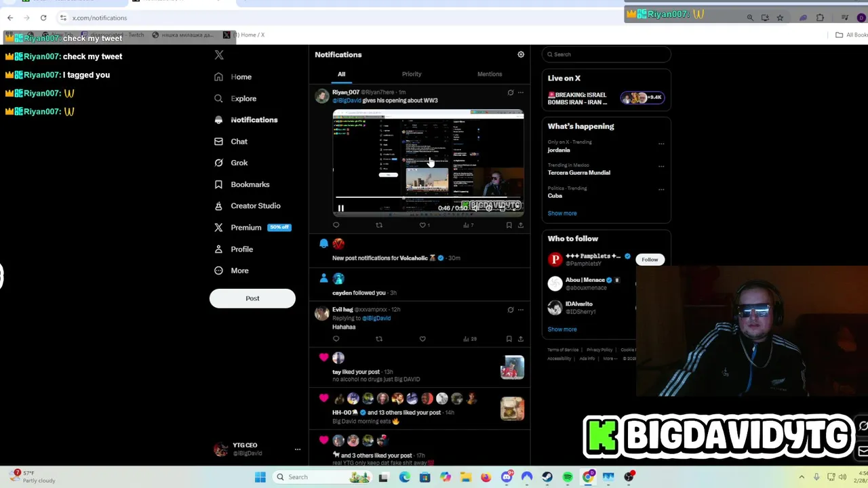The image size is (868, 488).
Task: Show more under Who to follow
Action: [x=562, y=329]
